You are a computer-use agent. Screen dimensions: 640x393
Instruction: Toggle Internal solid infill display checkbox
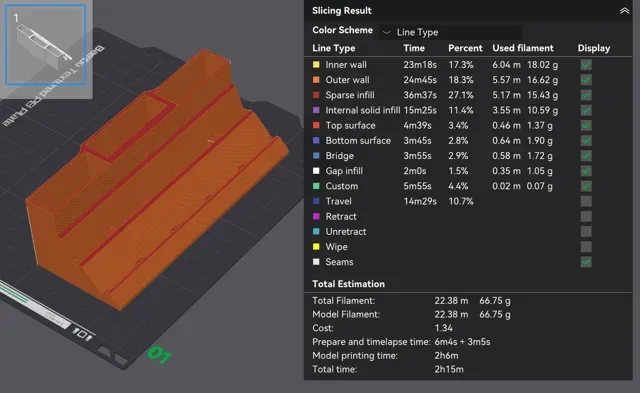[x=586, y=110]
